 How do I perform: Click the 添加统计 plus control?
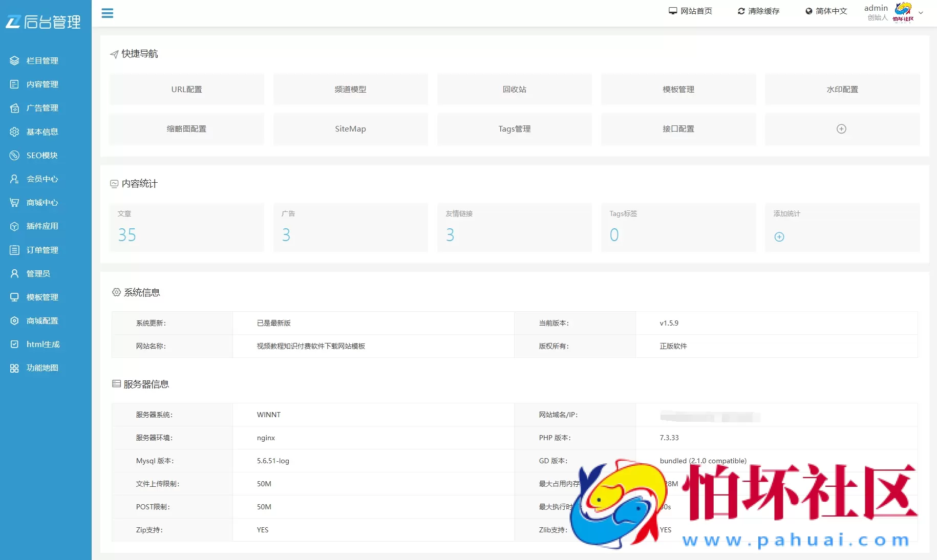pyautogui.click(x=779, y=236)
